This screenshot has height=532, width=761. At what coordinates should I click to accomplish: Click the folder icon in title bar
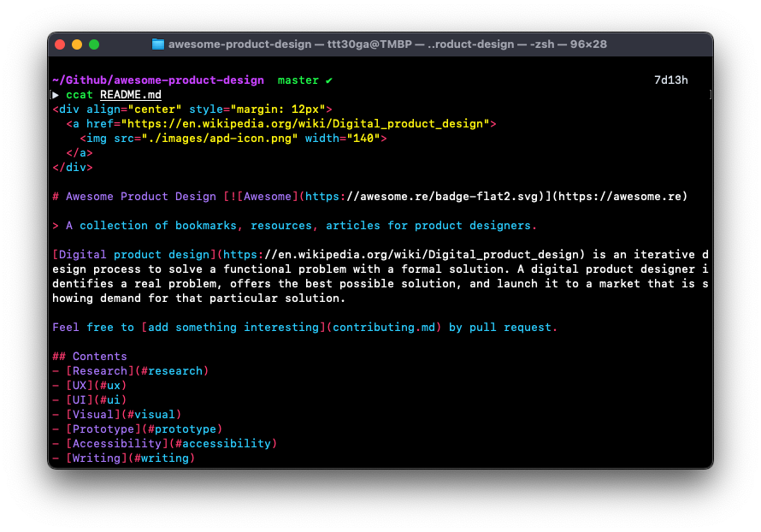157,44
